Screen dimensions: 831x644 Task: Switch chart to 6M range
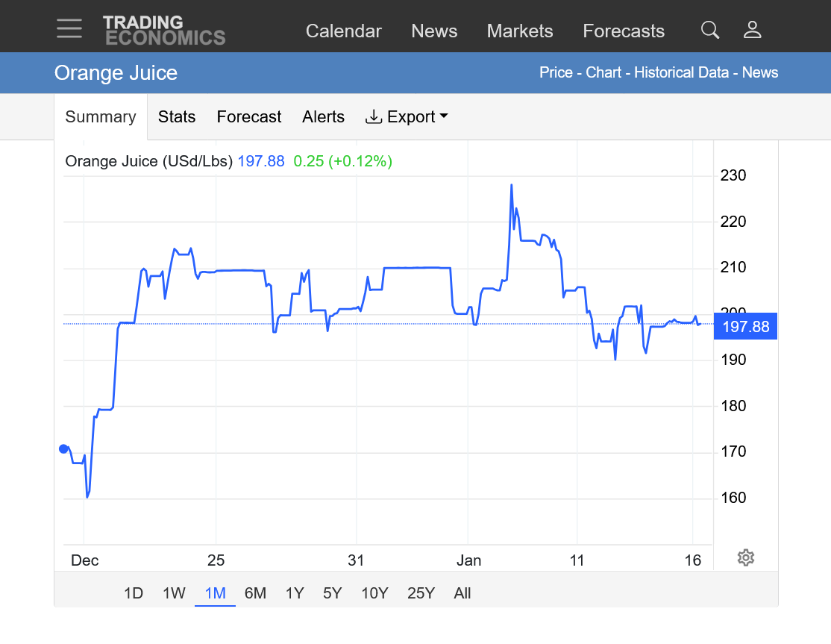255,593
